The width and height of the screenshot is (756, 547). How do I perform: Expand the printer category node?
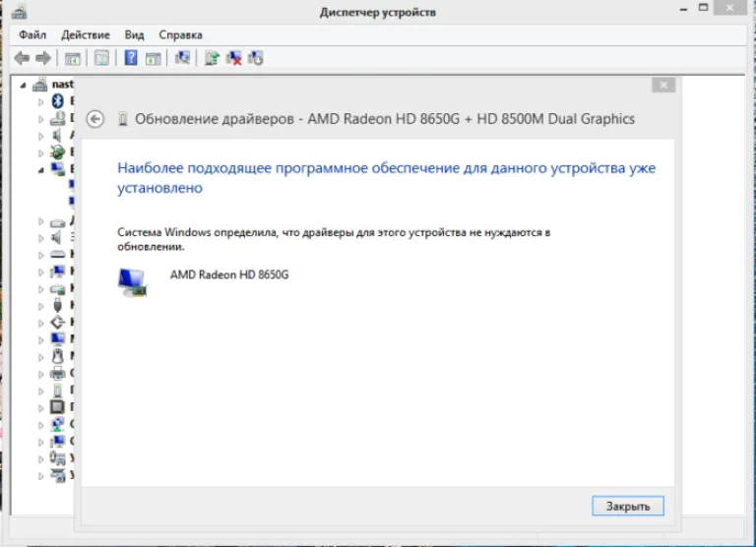pyautogui.click(x=41, y=374)
